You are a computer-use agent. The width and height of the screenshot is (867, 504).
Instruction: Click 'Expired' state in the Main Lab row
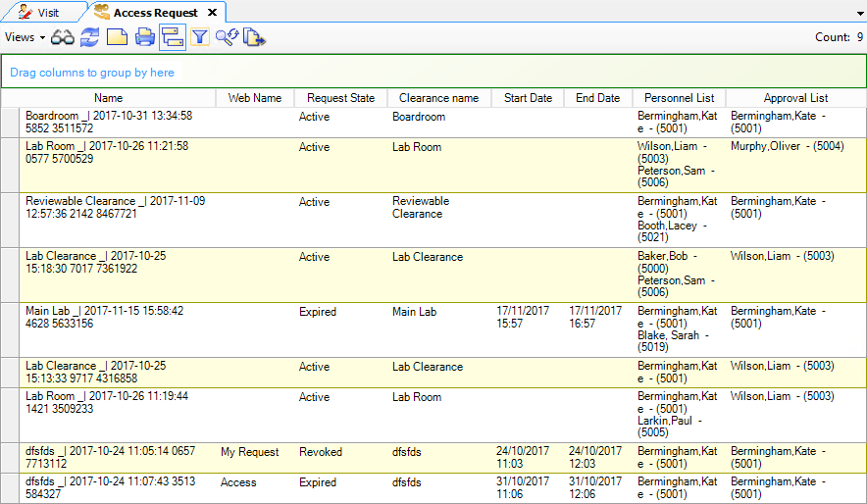point(318,312)
